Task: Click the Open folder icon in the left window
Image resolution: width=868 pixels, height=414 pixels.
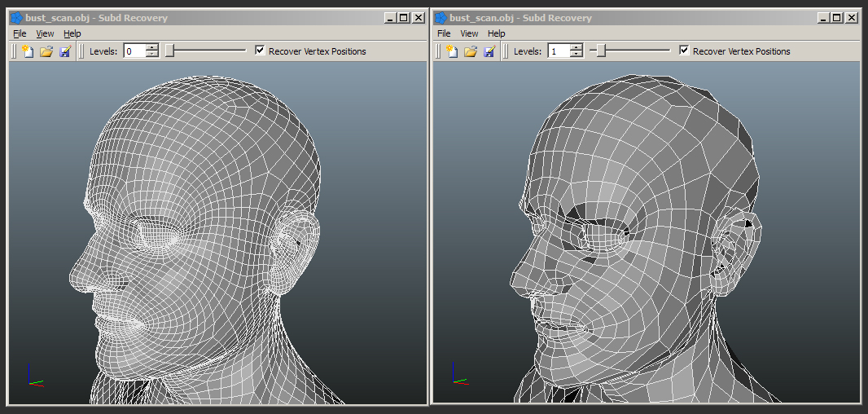Action: pyautogui.click(x=46, y=51)
